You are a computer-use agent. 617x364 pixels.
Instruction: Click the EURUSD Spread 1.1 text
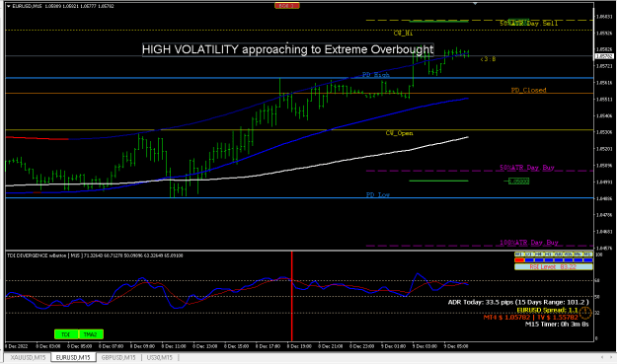[547, 310]
